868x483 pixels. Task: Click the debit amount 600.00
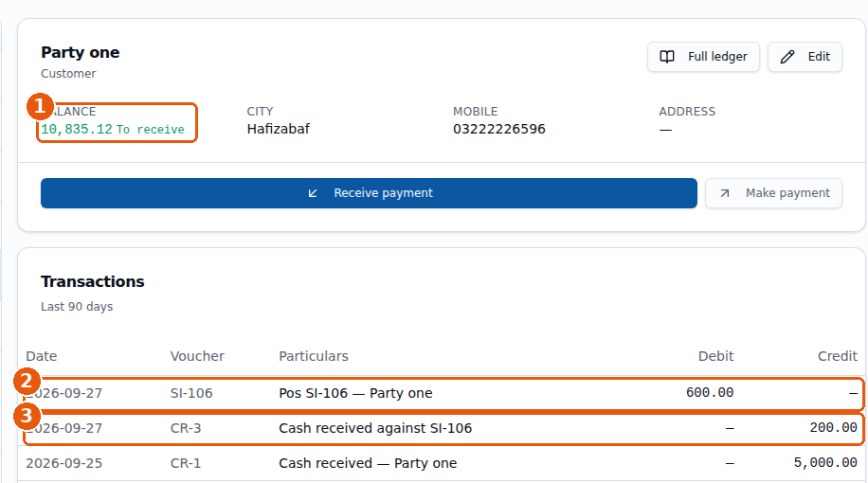[x=710, y=393]
